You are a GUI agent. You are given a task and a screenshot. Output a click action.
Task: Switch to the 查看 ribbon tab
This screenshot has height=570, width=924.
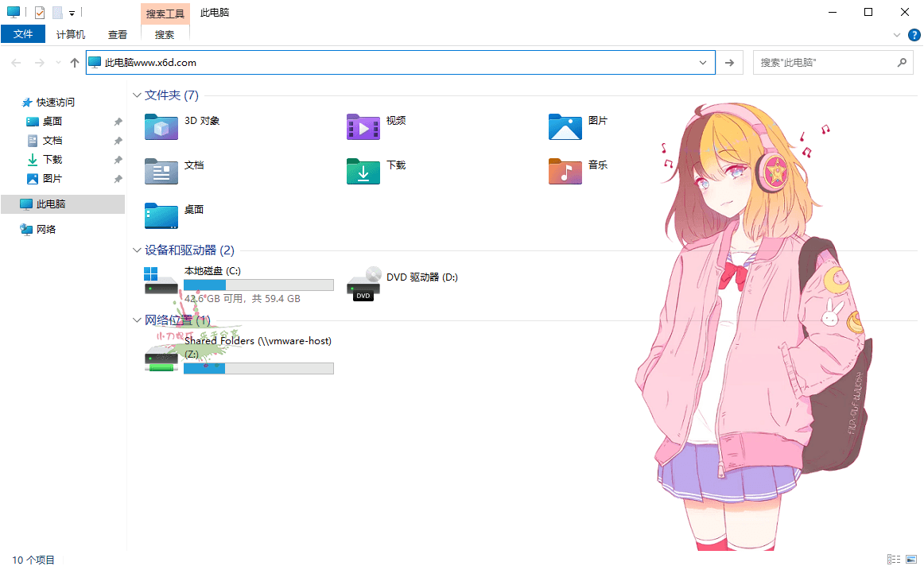(x=118, y=34)
